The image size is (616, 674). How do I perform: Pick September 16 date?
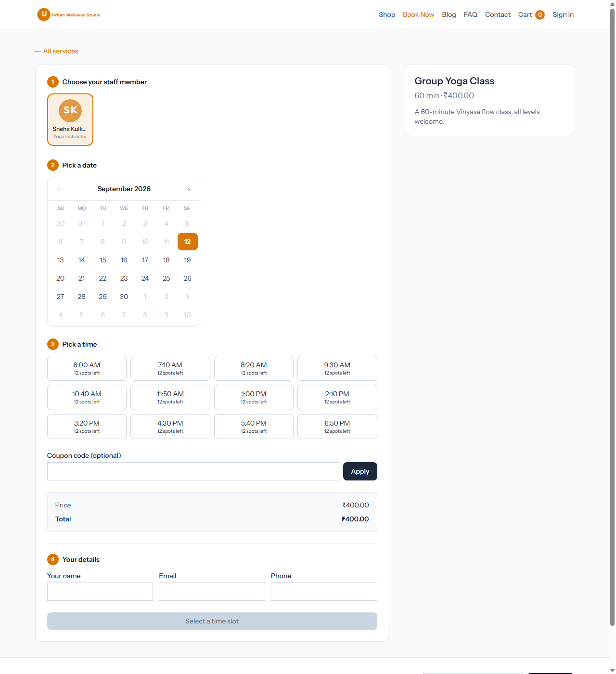(x=124, y=260)
